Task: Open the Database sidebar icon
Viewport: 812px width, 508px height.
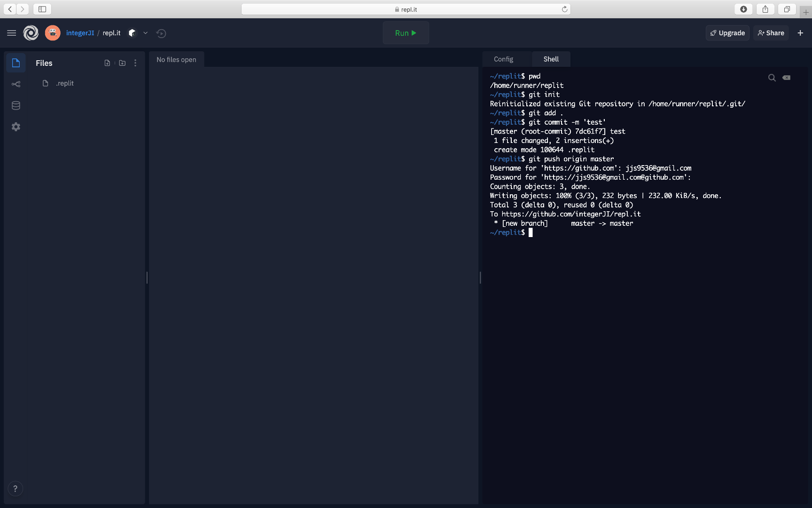Action: coord(16,105)
